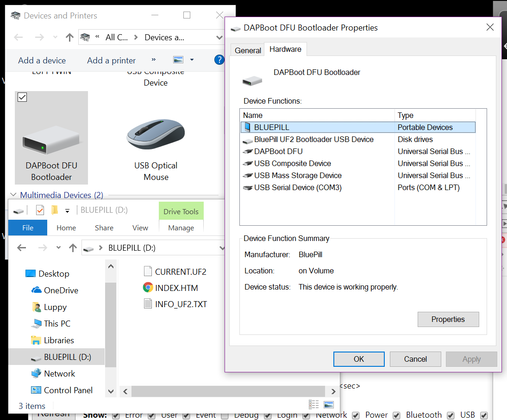The image size is (507, 420).
Task: Switch Explorer to details view icon
Action: pyautogui.click(x=313, y=404)
